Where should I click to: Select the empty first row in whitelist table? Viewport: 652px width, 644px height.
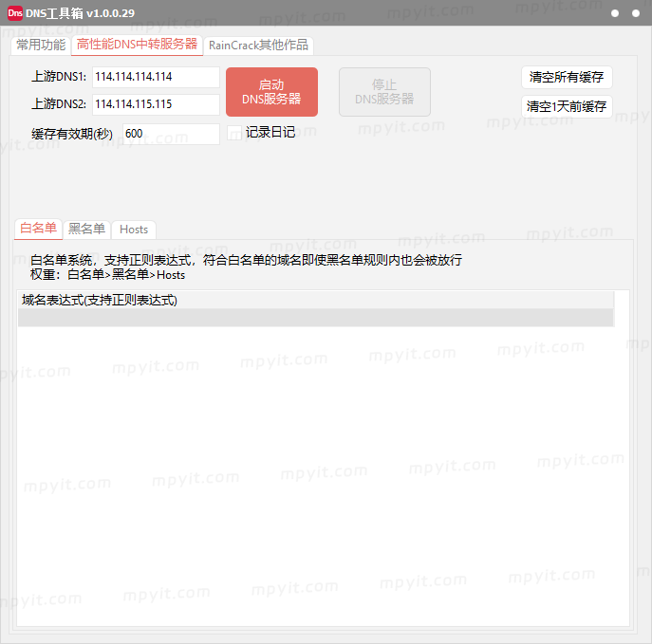tap(316, 318)
